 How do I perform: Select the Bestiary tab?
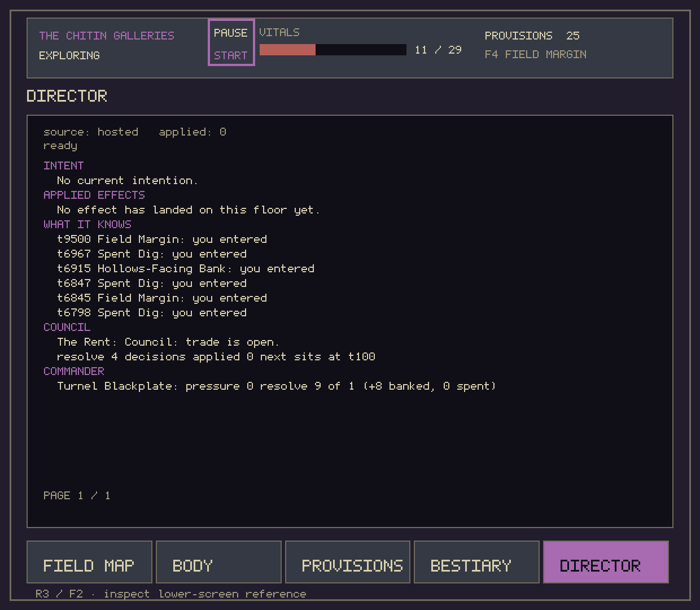click(476, 562)
